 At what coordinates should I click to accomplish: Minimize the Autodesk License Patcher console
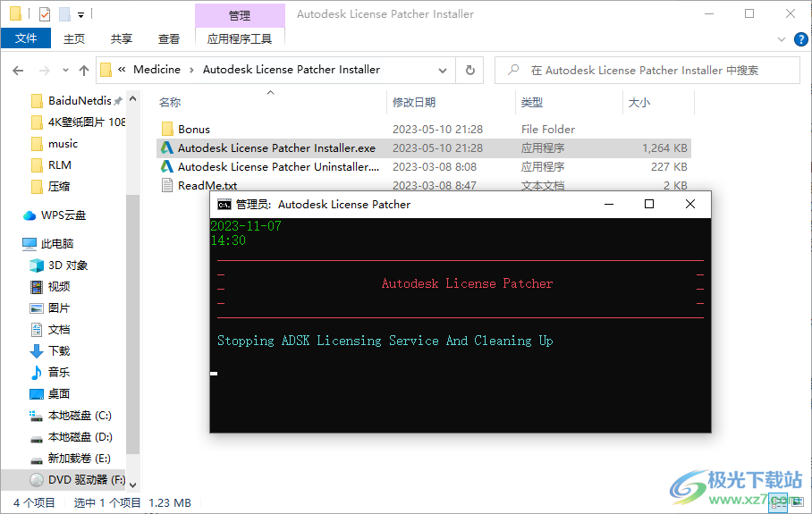point(609,205)
